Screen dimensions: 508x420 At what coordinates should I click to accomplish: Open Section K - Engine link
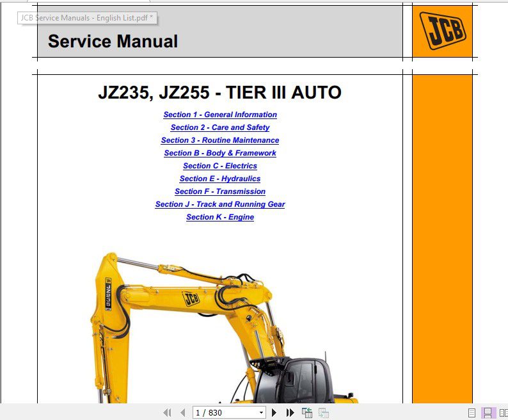[220, 217]
